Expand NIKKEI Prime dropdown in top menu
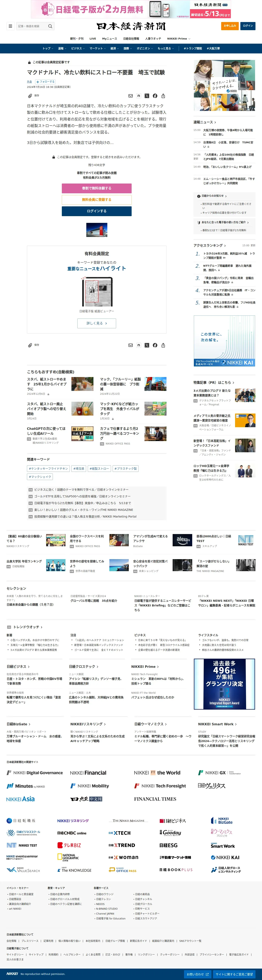The height and width of the screenshot is (980, 262). click(179, 38)
